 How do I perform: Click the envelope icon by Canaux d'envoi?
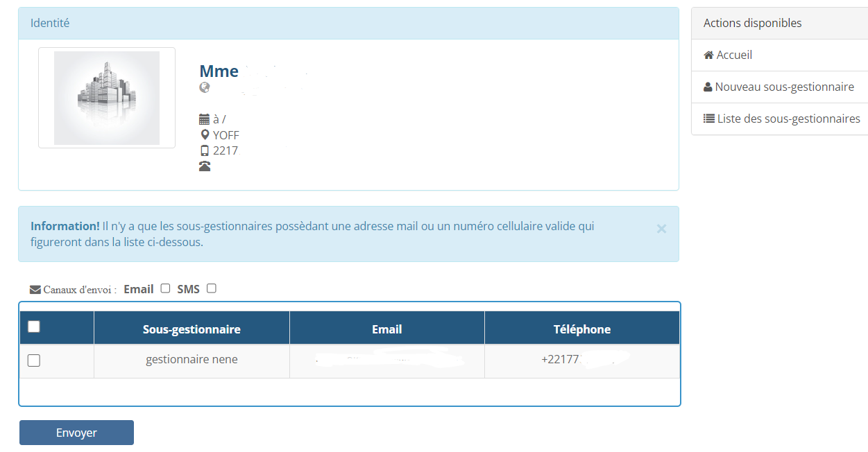[35, 290]
